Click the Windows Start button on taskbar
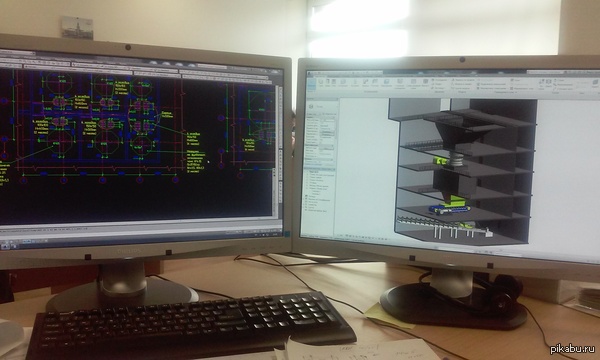Viewport: 600px width, 360px height. (5, 247)
